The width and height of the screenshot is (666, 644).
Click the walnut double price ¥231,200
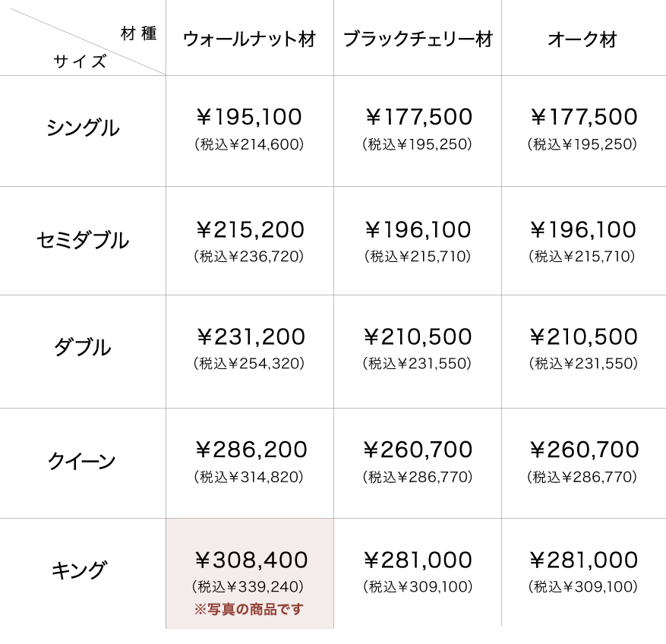tap(250, 336)
